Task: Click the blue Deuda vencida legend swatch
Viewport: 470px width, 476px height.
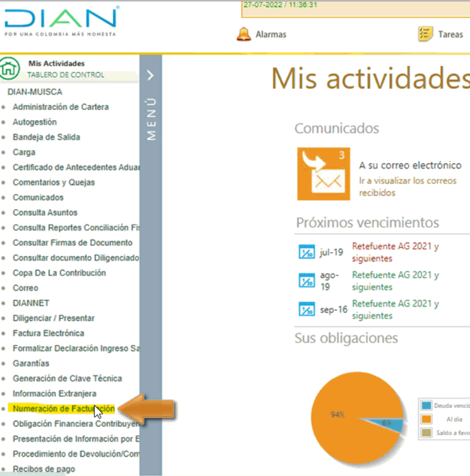Action: [426, 405]
